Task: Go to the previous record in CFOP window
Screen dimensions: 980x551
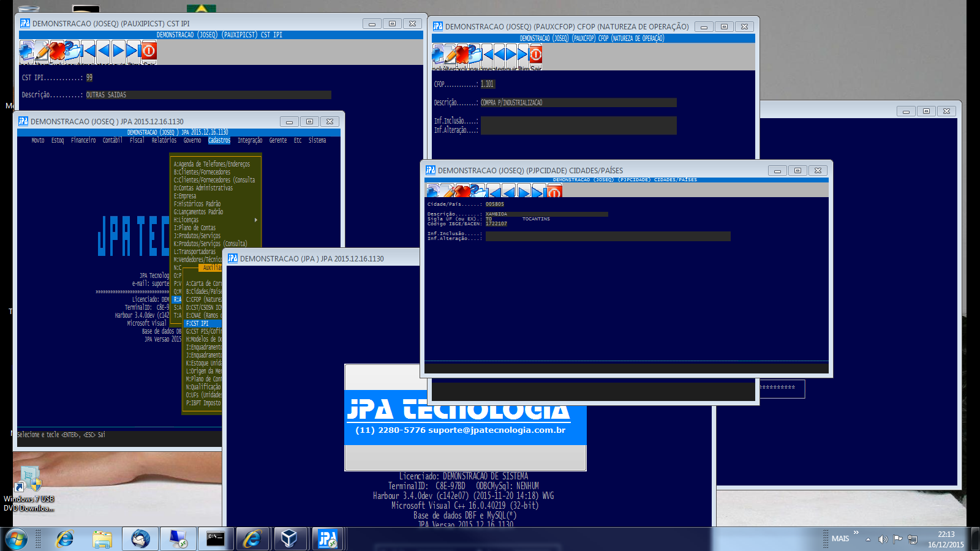Action: click(x=500, y=55)
